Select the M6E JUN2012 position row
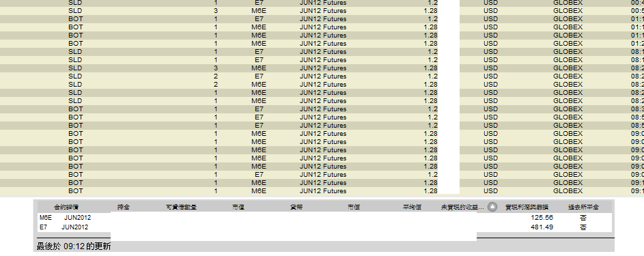The height and width of the screenshot is (256, 644). click(x=325, y=218)
